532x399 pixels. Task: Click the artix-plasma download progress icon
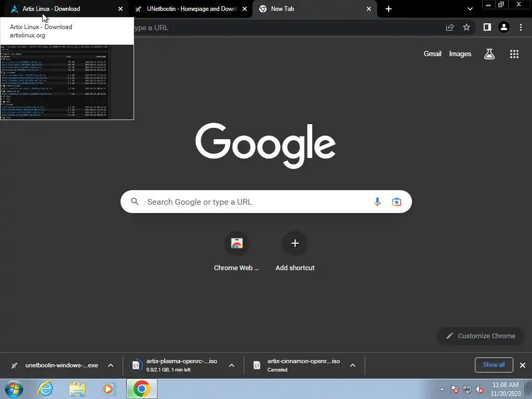136,365
